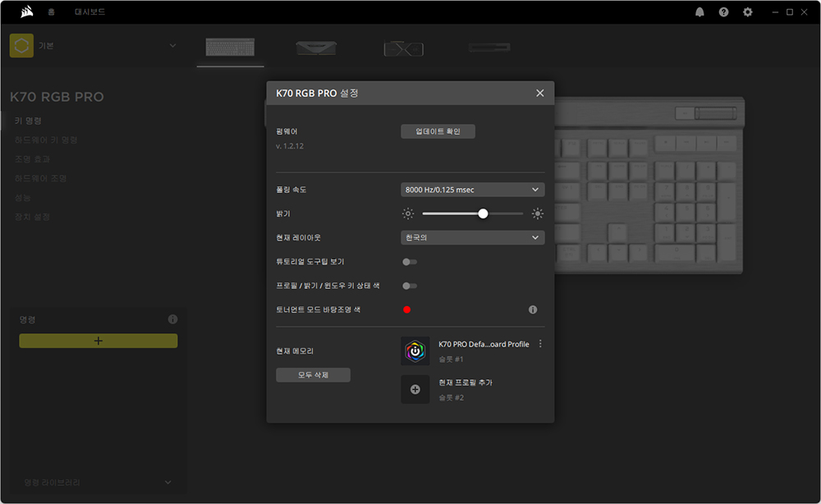Click the firmware version v. 1.2.12 text

point(290,146)
